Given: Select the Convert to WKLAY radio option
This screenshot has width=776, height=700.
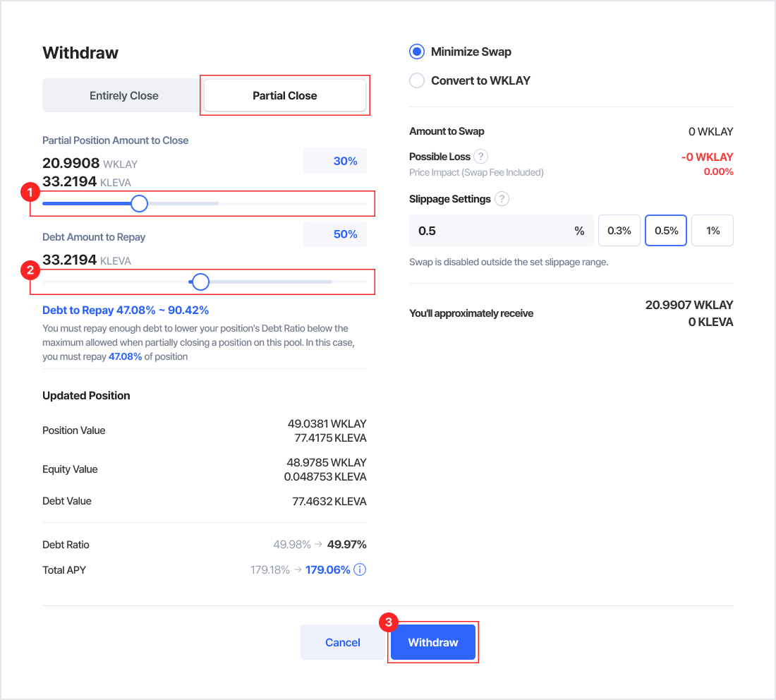Looking at the screenshot, I should (x=417, y=80).
